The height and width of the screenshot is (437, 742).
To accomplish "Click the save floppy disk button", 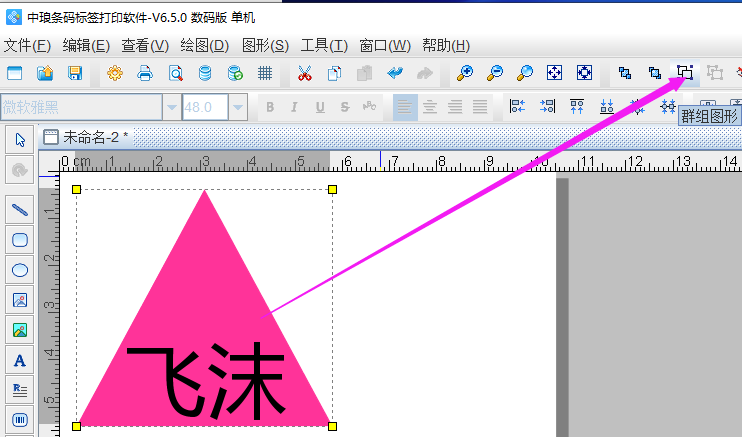I will click(x=74, y=72).
